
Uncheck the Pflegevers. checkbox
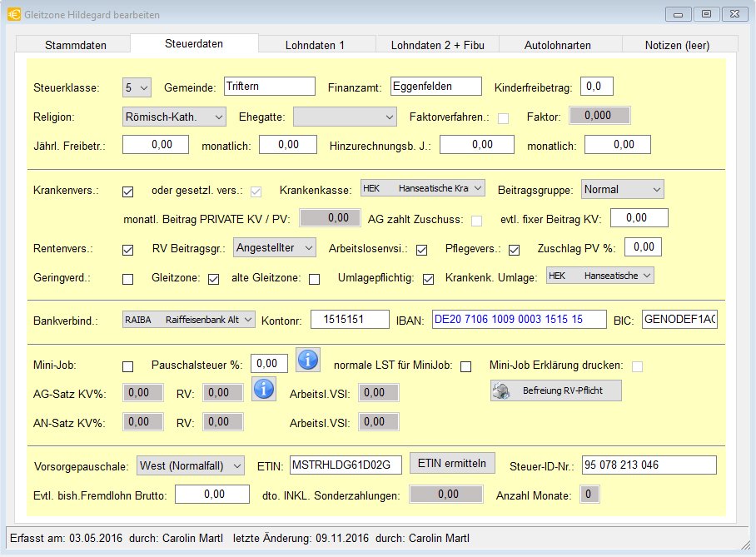515,250
